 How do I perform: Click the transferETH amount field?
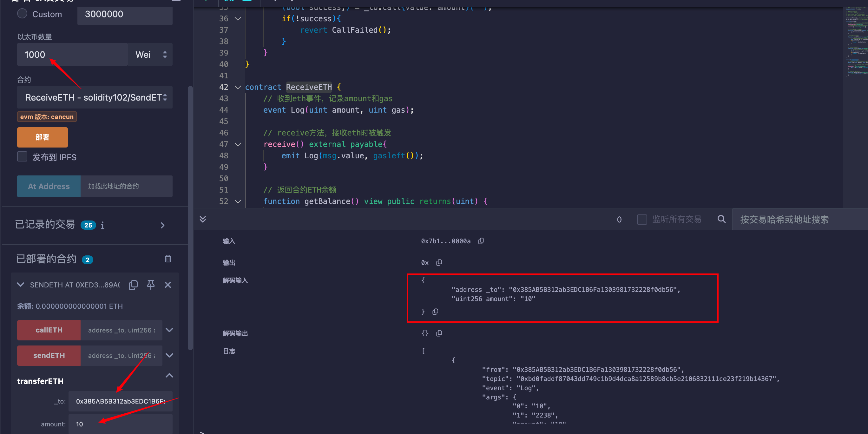click(120, 424)
